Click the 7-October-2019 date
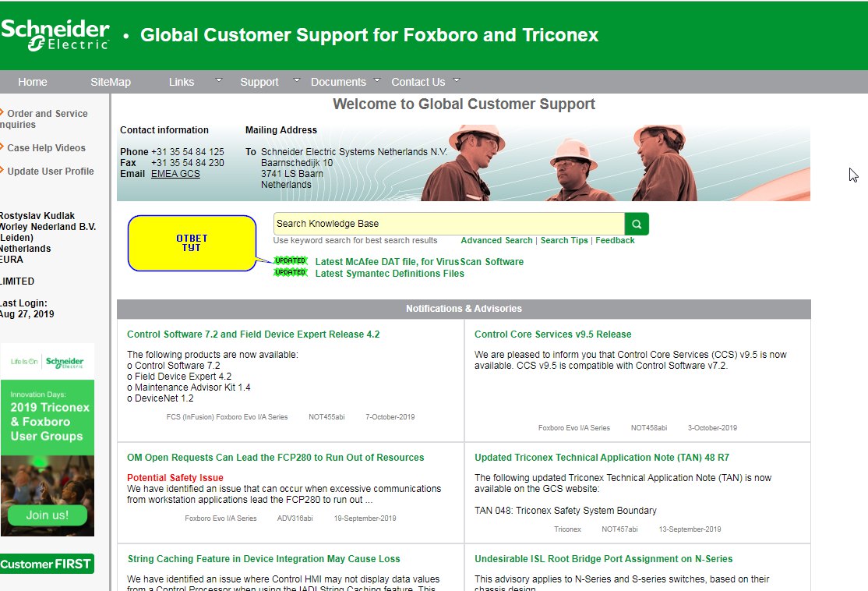 click(390, 417)
